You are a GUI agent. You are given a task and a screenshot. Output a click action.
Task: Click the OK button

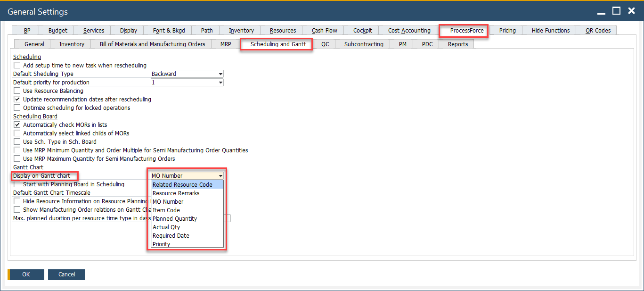coord(26,274)
